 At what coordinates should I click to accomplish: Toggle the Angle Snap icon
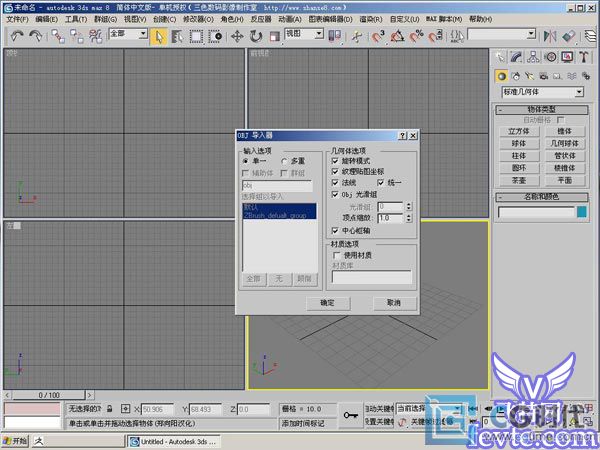[x=398, y=36]
